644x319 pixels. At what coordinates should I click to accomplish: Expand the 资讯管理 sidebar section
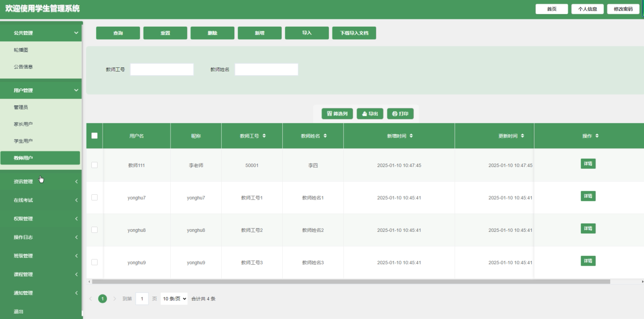41,182
